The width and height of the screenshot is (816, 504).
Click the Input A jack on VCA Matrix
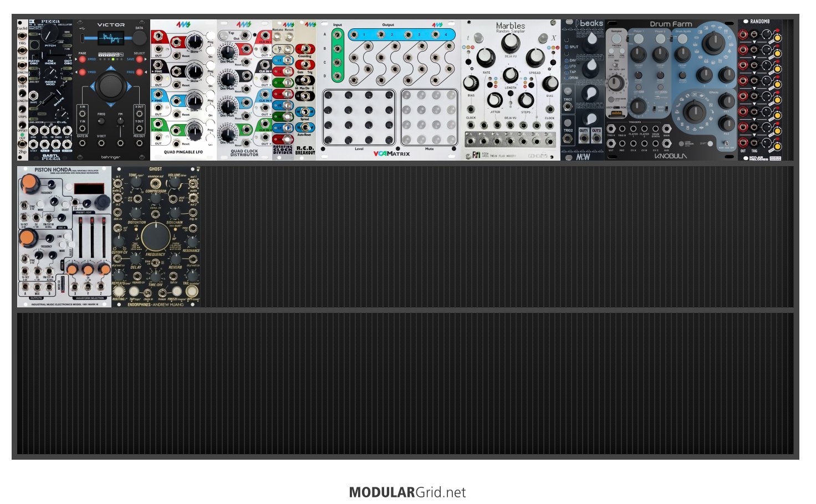[338, 34]
